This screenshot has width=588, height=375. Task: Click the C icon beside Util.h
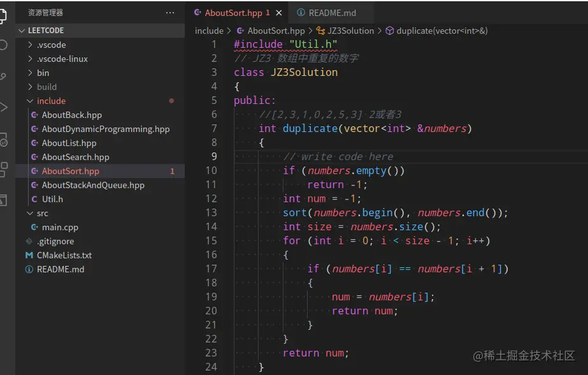pos(34,199)
